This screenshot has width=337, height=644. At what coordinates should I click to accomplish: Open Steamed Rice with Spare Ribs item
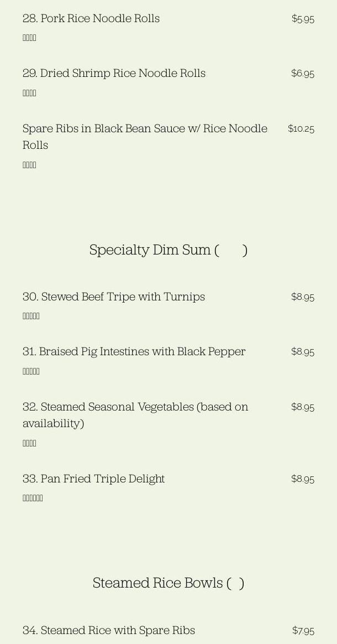coord(109,630)
